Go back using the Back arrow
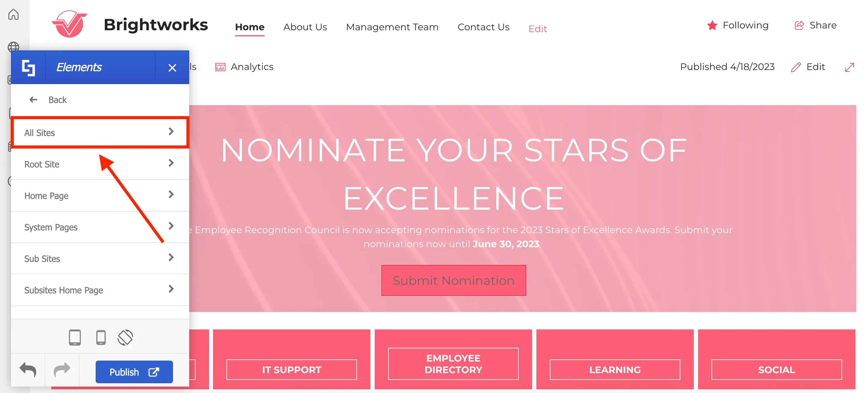Screen dimensions: 868x393 tap(33, 100)
